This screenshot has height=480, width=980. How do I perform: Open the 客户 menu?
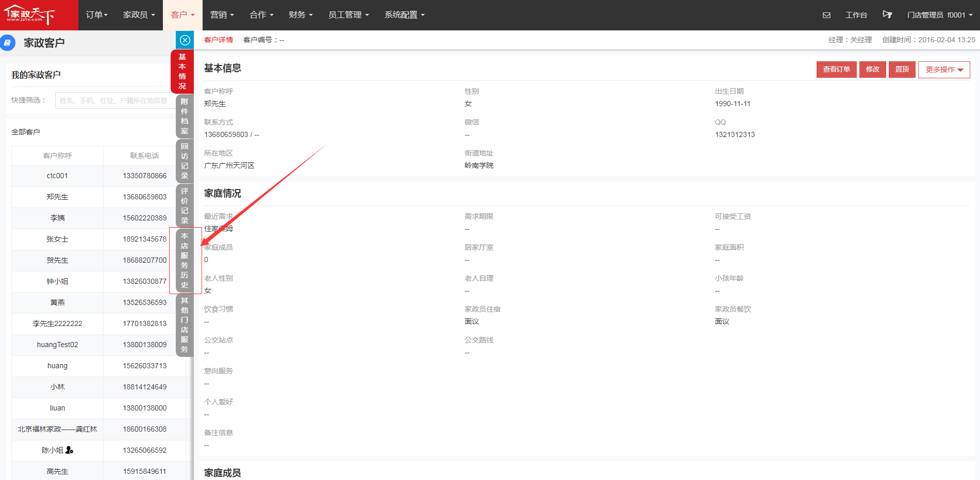point(182,15)
